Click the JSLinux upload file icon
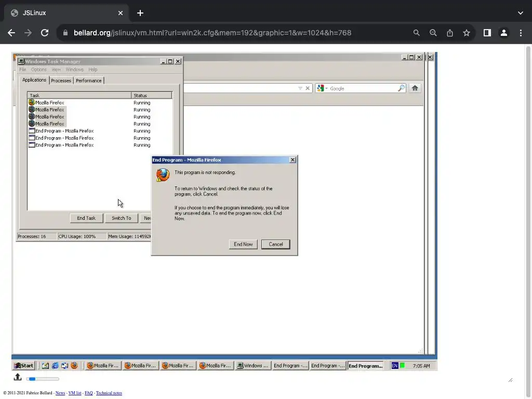This screenshot has width=532, height=399. click(18, 377)
